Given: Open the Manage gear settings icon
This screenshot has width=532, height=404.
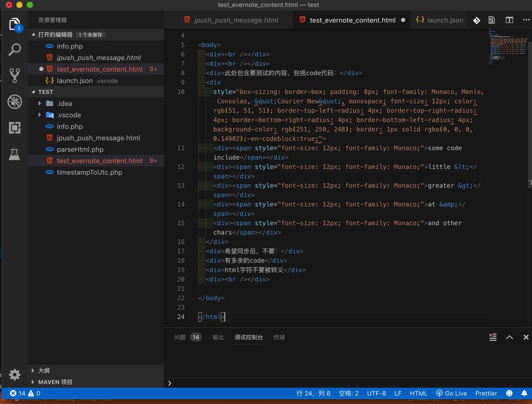Looking at the screenshot, I should click(15, 374).
